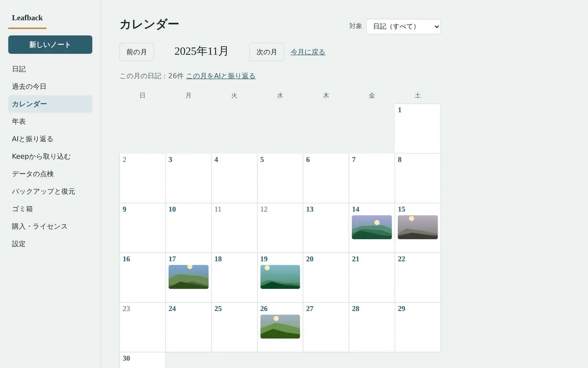Open the 対象 diary filter dropdown
Image resolution: width=588 pixels, height=368 pixels.
(x=403, y=26)
